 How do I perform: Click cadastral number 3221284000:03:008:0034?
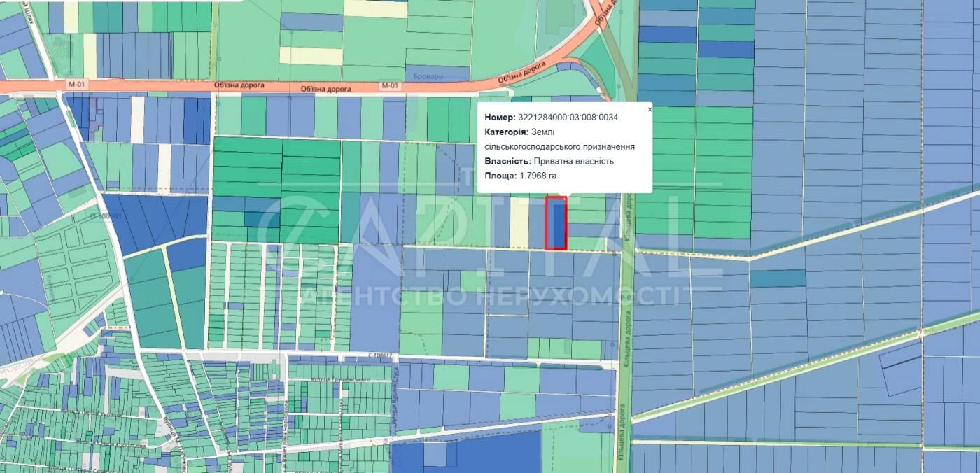[x=568, y=118]
